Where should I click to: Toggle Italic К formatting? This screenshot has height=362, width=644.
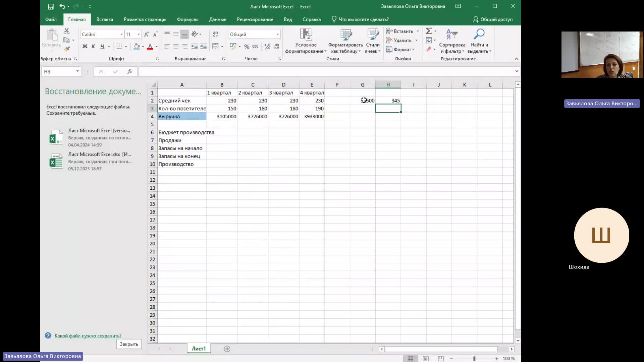click(x=93, y=47)
